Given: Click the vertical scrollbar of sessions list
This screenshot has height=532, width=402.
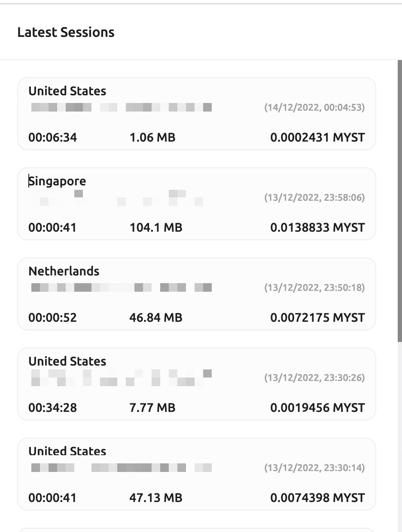Looking at the screenshot, I should (x=399, y=202).
